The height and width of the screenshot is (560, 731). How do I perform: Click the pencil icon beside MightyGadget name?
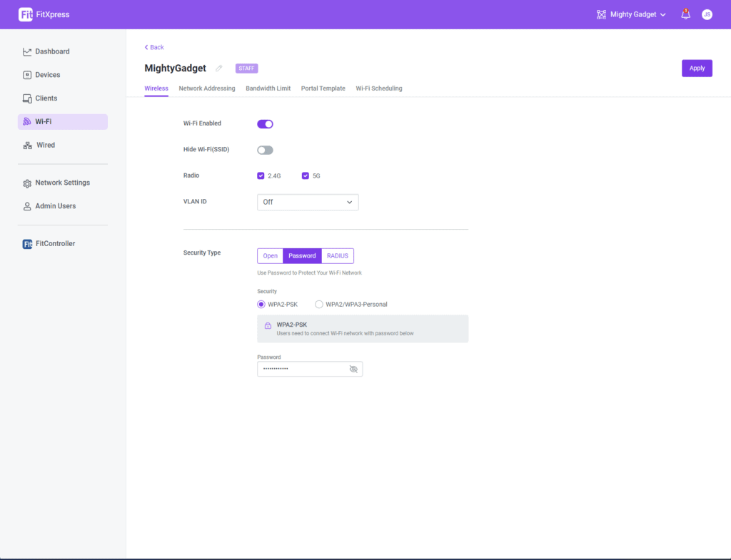(x=219, y=68)
